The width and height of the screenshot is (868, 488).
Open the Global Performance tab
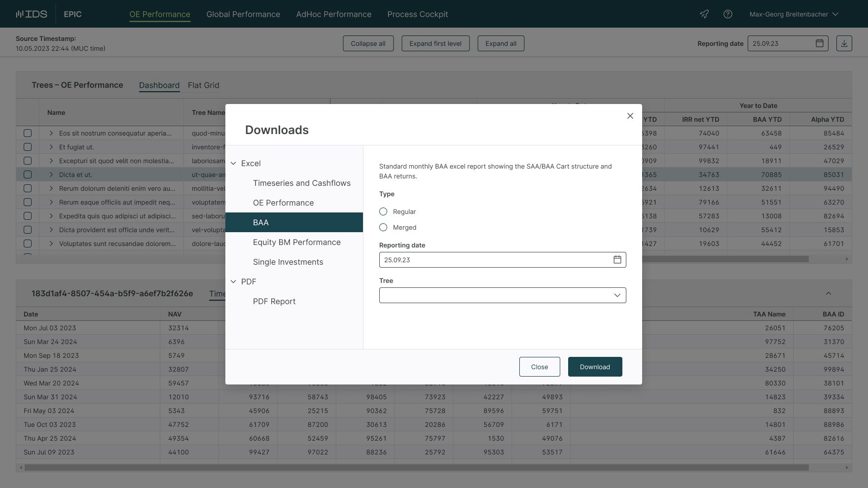[243, 14]
